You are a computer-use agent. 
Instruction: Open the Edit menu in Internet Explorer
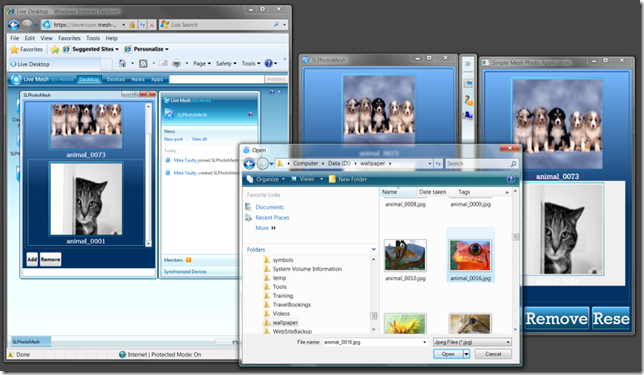pyautogui.click(x=30, y=38)
